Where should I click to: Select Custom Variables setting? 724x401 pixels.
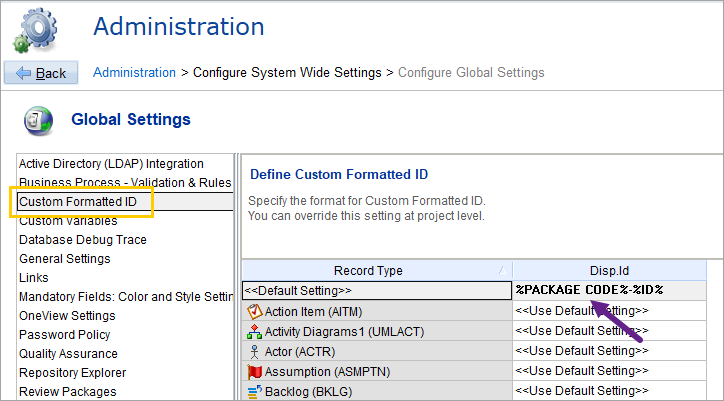tap(68, 221)
